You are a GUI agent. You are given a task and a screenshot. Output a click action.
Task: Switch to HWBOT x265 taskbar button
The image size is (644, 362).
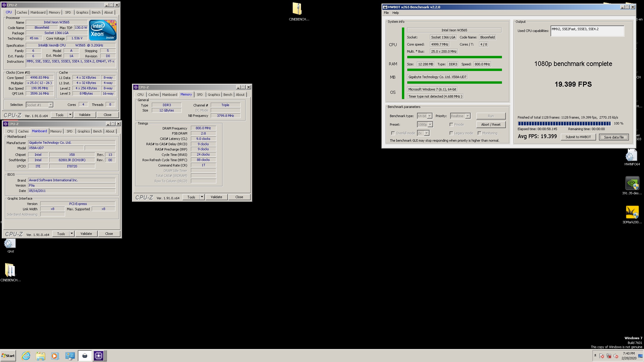click(x=85, y=356)
